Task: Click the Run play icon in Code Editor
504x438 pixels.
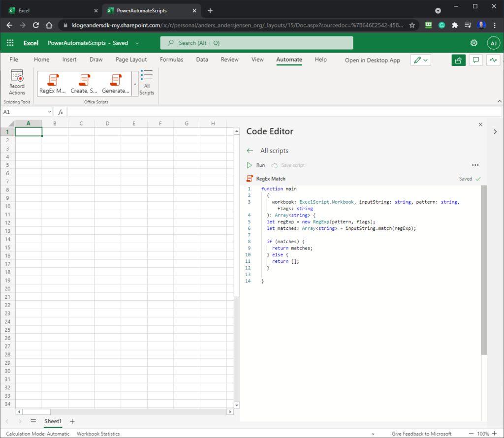Action: (250, 165)
